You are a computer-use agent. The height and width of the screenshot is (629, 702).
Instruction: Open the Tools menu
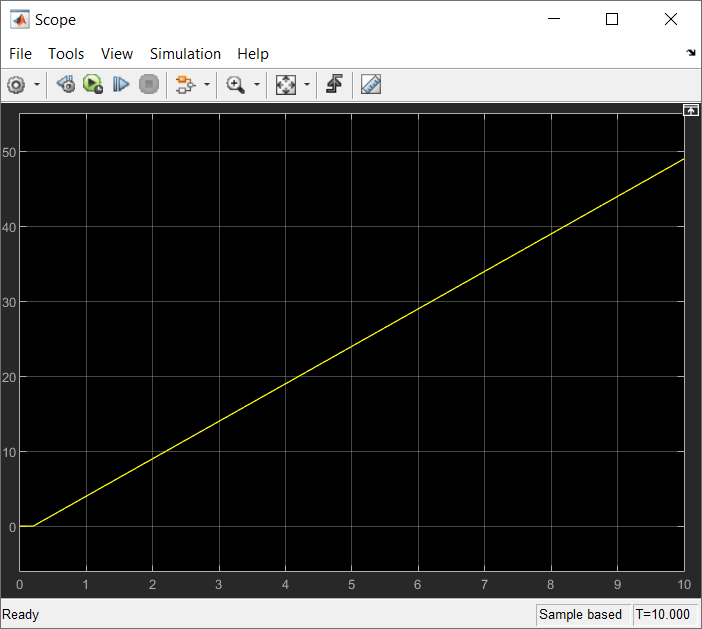(66, 54)
